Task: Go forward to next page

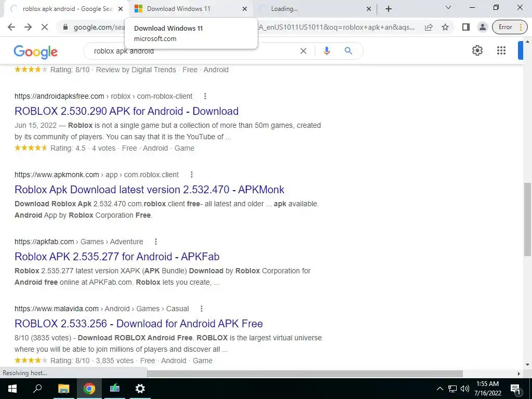Action: coord(28,27)
